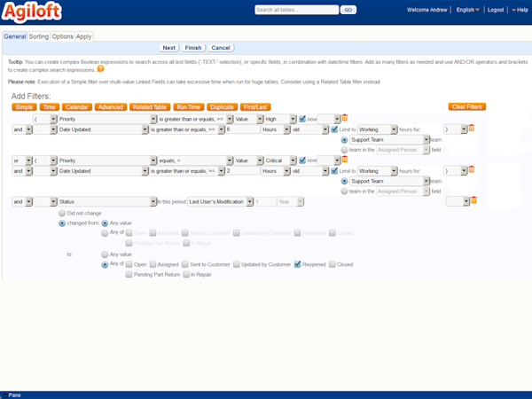Check the Reopened checkbox in the 'to' section
The height and width of the screenshot is (399, 532).
coord(298,264)
